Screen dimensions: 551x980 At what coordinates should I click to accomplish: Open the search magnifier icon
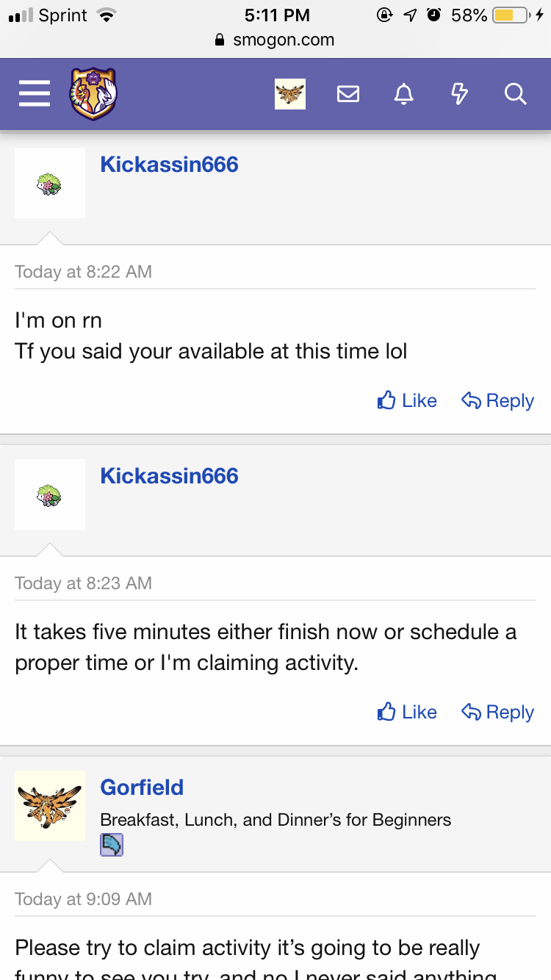pos(515,94)
